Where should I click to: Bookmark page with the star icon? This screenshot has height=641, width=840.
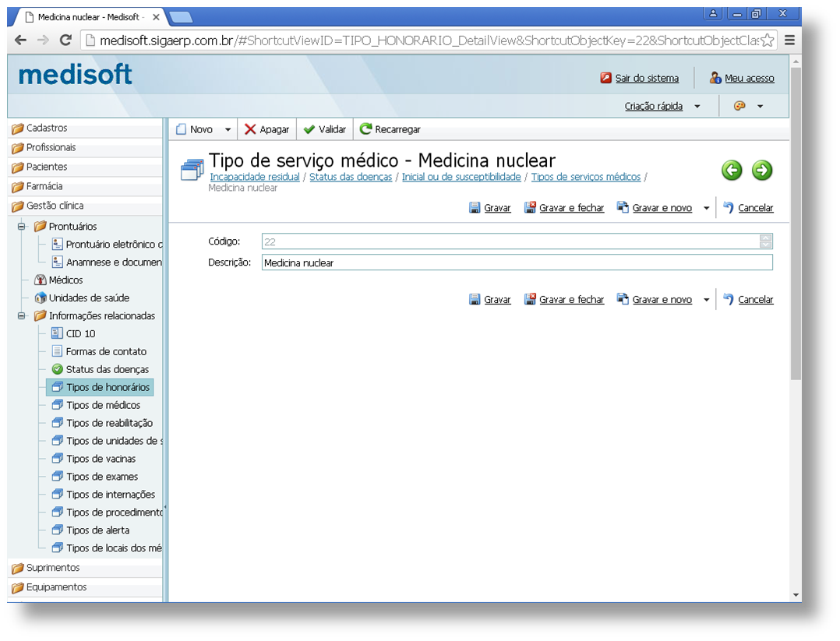(767, 41)
